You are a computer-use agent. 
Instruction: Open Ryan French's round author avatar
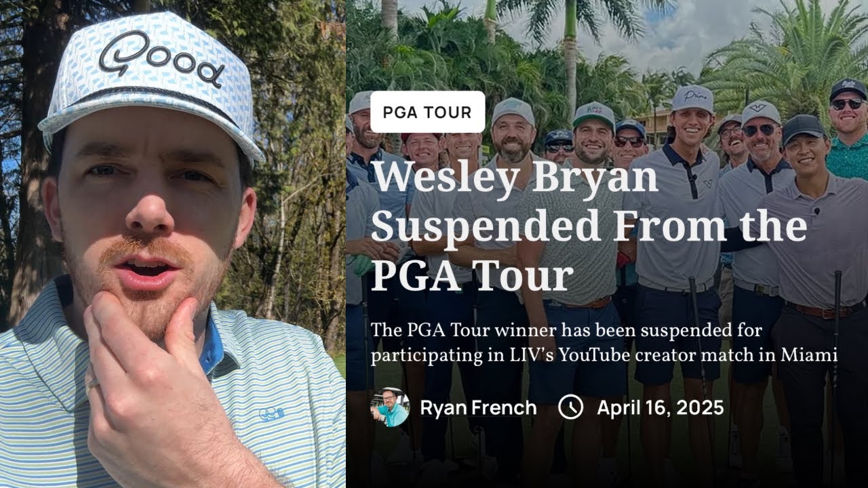[390, 407]
